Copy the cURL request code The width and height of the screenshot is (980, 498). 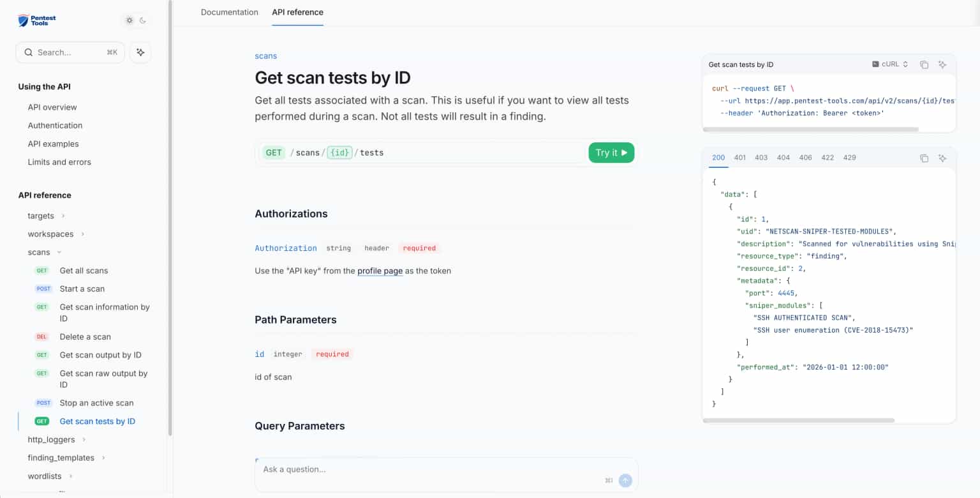pyautogui.click(x=924, y=64)
